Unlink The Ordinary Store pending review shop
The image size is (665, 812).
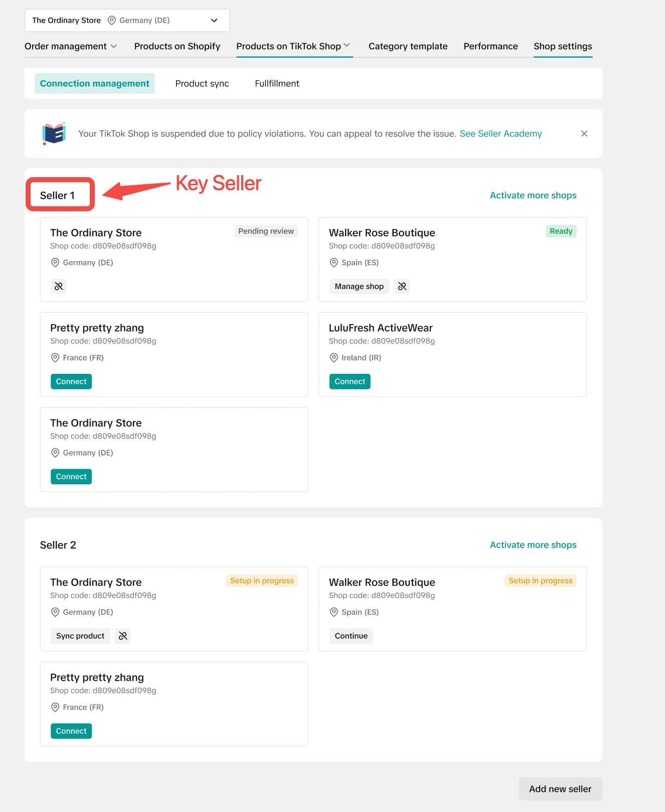(59, 286)
